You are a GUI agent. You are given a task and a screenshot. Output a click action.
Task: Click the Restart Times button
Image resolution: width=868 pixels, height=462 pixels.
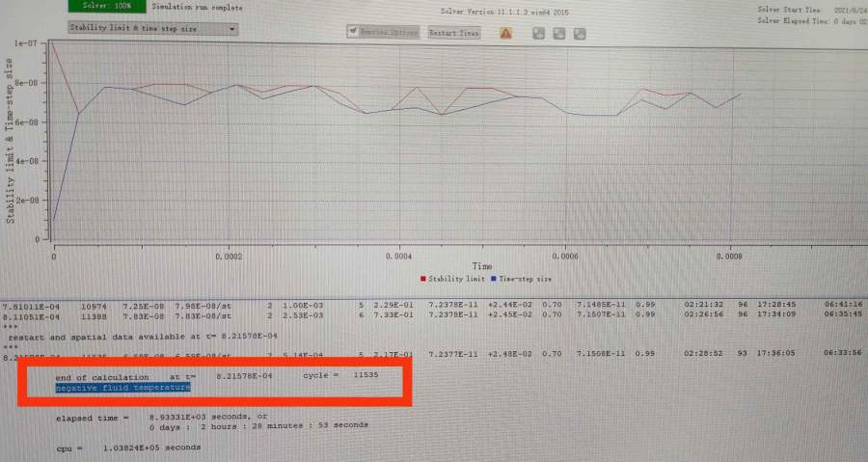pos(453,33)
